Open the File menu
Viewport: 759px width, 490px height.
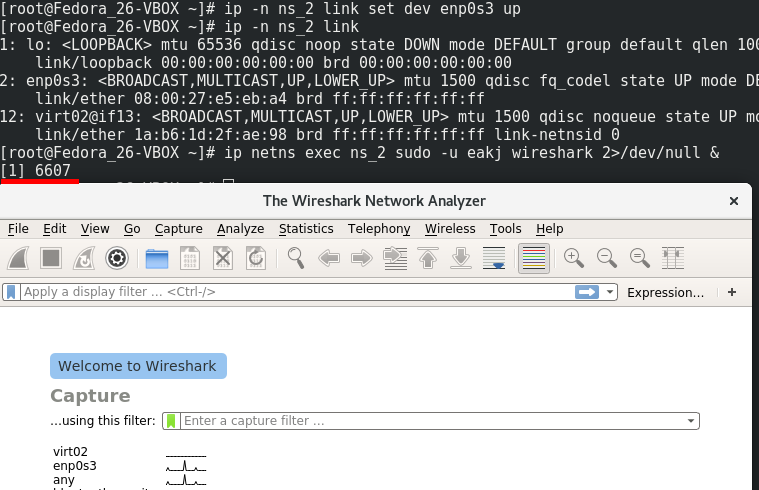[18, 229]
